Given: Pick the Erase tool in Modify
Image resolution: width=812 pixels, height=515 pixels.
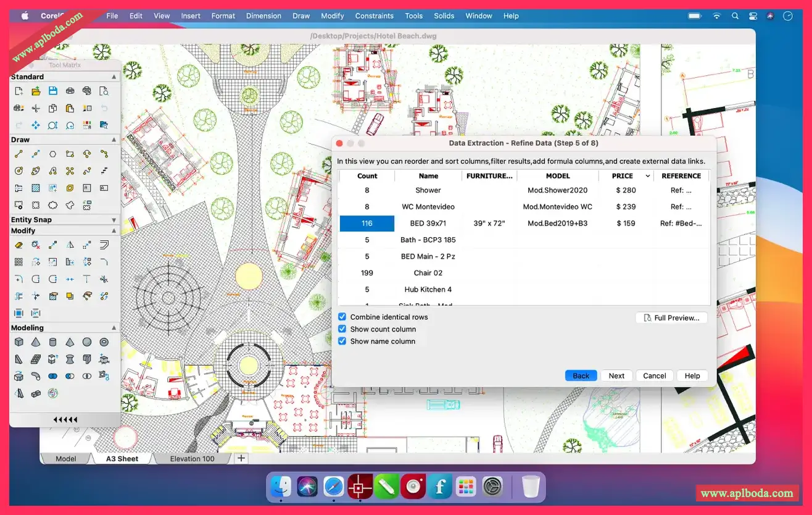Looking at the screenshot, I should (x=19, y=245).
